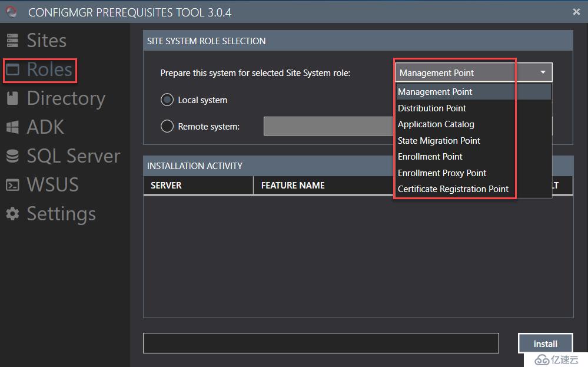This screenshot has height=367, width=588.
Task: Open the Sites section
Action: [x=46, y=41]
